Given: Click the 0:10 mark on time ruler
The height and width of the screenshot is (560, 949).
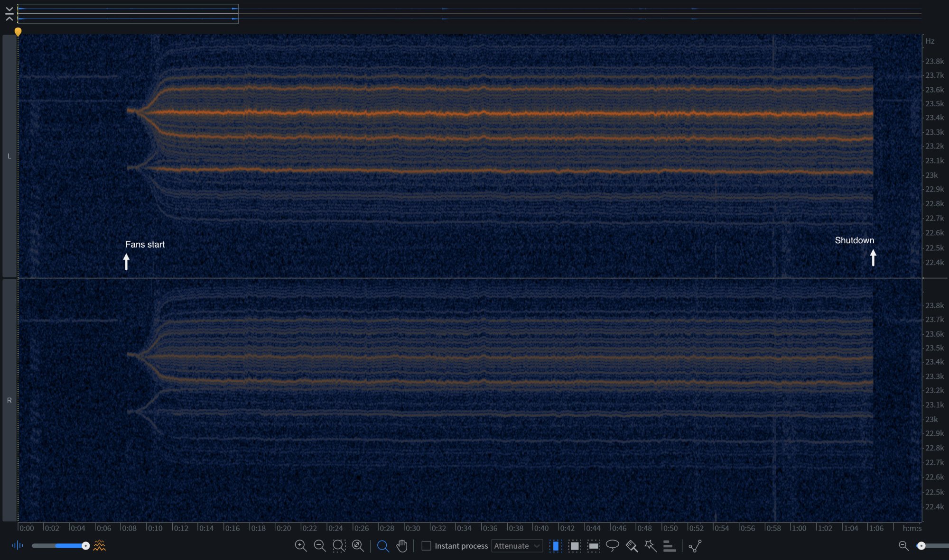Looking at the screenshot, I should click(155, 528).
